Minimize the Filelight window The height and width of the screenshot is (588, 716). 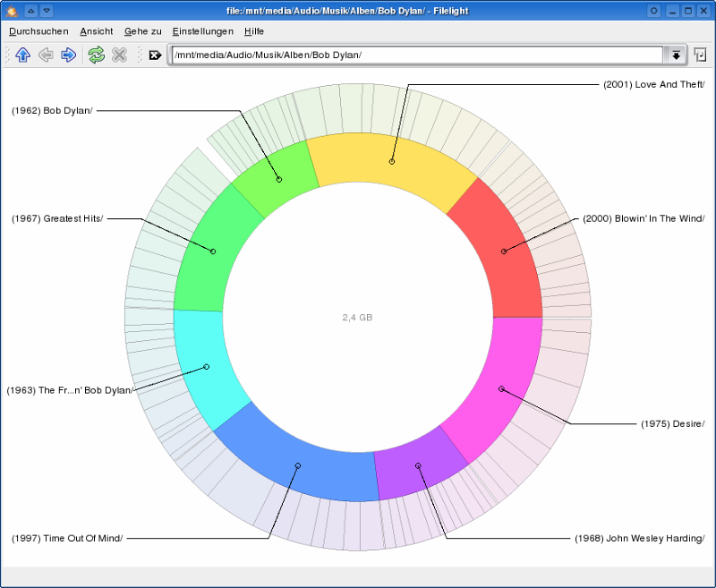pyautogui.click(x=672, y=11)
